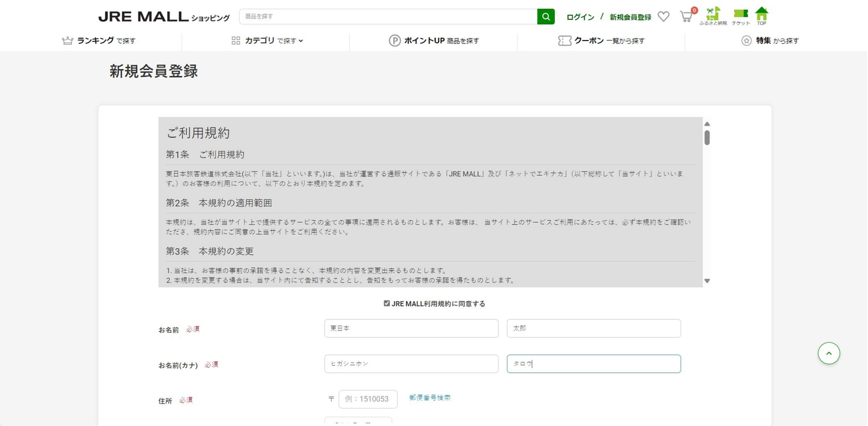The height and width of the screenshot is (426, 868).
Task: Open 特集 から探す menu
Action: (x=770, y=41)
